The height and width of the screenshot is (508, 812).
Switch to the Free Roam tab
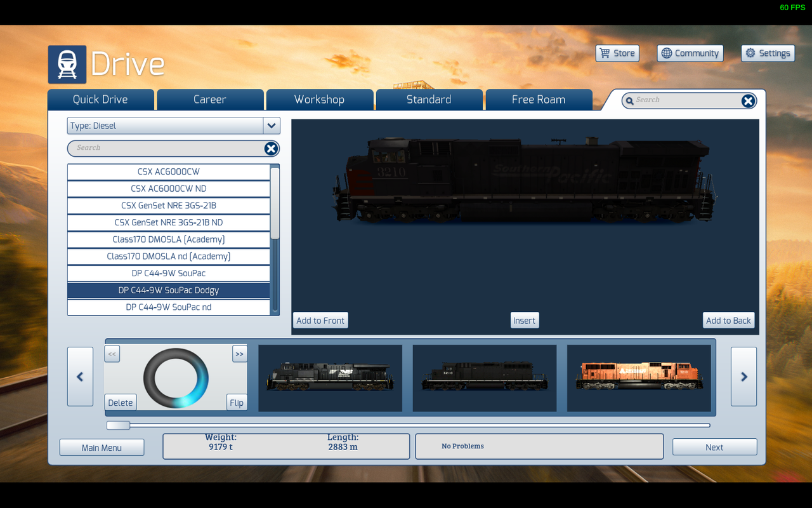(539, 100)
